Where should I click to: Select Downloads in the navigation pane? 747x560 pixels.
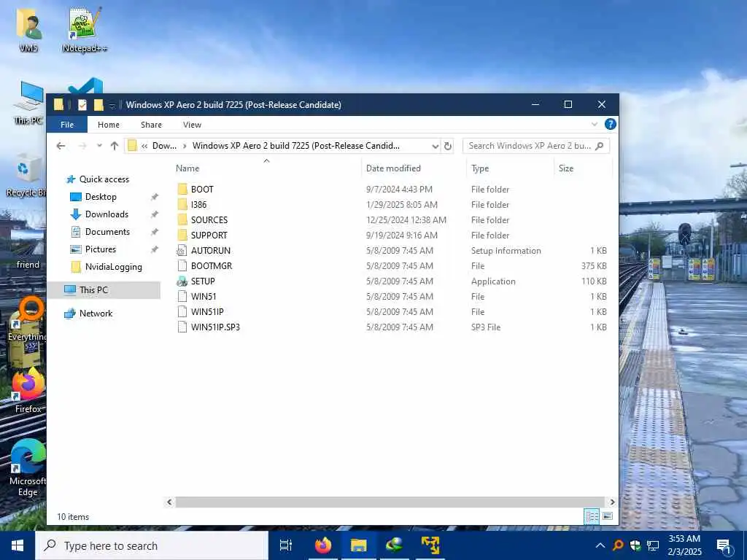pos(107,214)
